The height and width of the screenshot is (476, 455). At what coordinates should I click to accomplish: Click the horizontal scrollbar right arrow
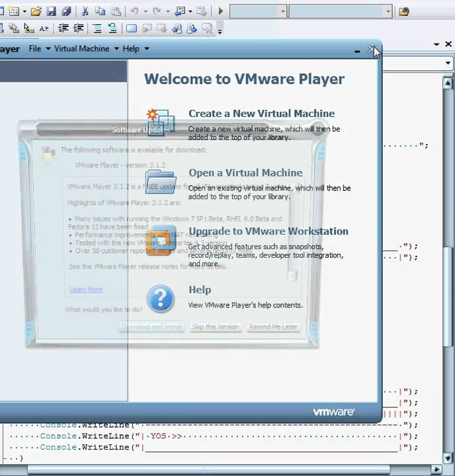click(x=436, y=469)
